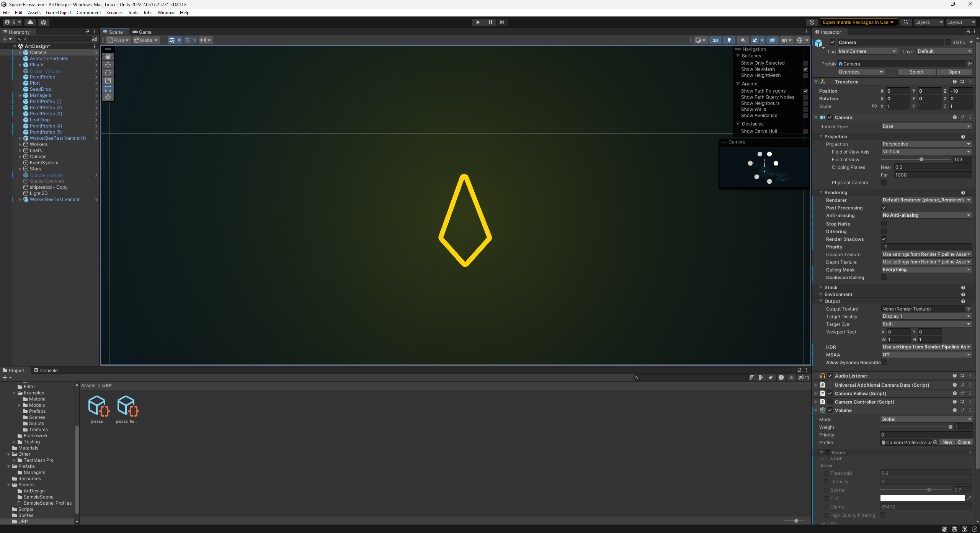
Task: Clone the Camera Profile volume asset
Action: click(964, 442)
